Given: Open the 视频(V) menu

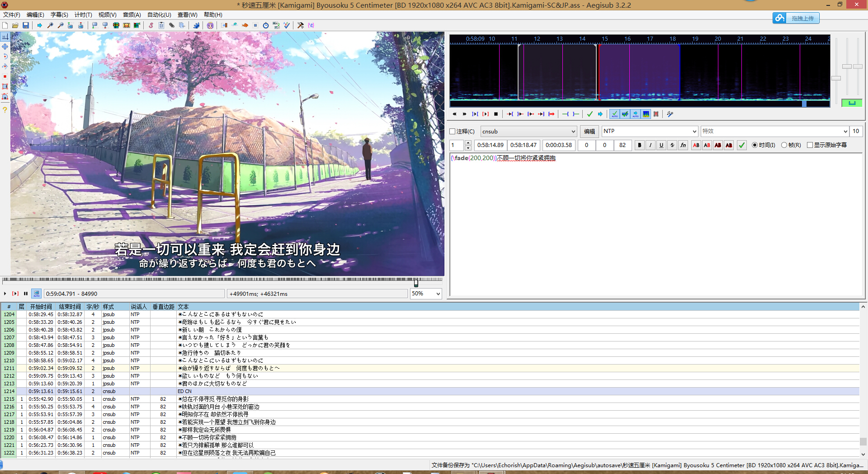Looking at the screenshot, I should pos(107,15).
